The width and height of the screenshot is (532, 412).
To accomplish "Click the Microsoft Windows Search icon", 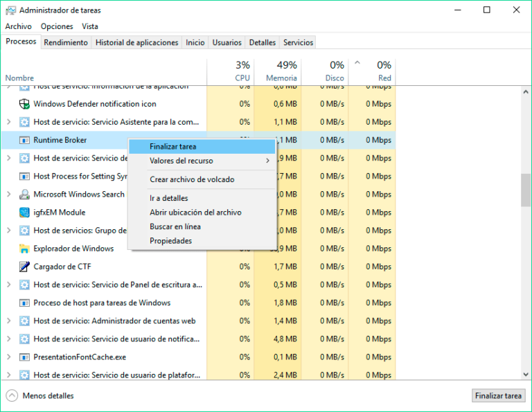I will 24,195.
